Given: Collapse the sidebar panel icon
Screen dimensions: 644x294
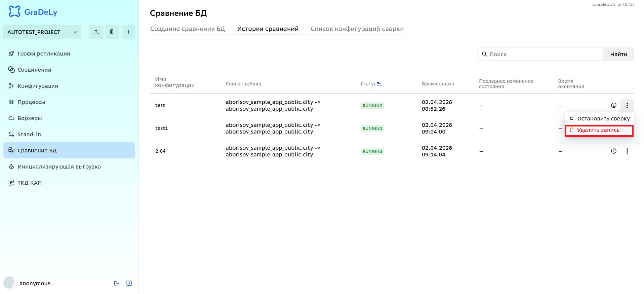Looking at the screenshot, I should pyautogui.click(x=129, y=283).
